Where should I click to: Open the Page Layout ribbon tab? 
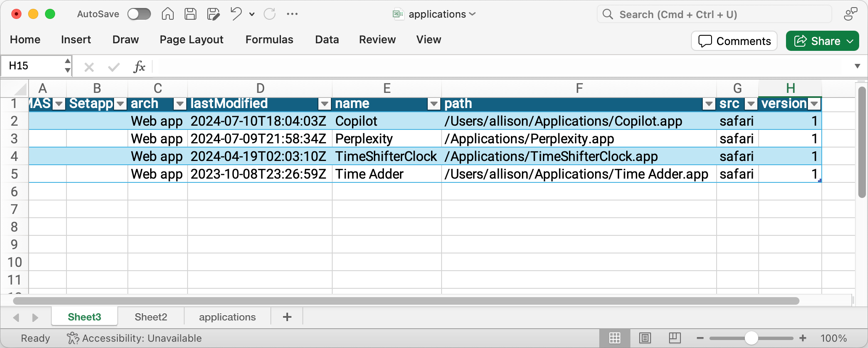(191, 40)
